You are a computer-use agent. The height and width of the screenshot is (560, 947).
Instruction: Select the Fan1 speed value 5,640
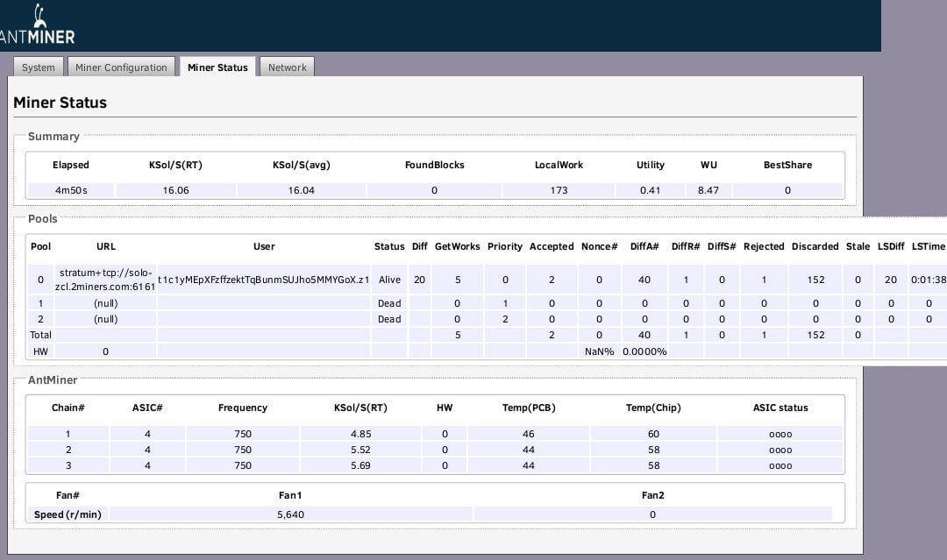pyautogui.click(x=290, y=514)
